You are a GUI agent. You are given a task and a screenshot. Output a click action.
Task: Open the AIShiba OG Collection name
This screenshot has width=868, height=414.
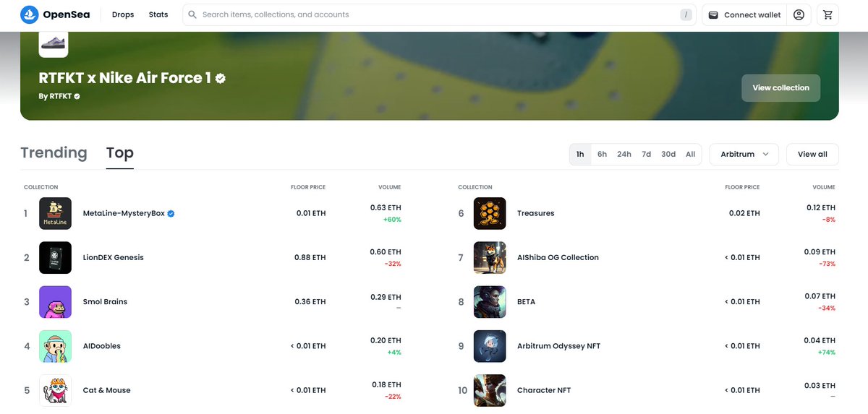558,257
